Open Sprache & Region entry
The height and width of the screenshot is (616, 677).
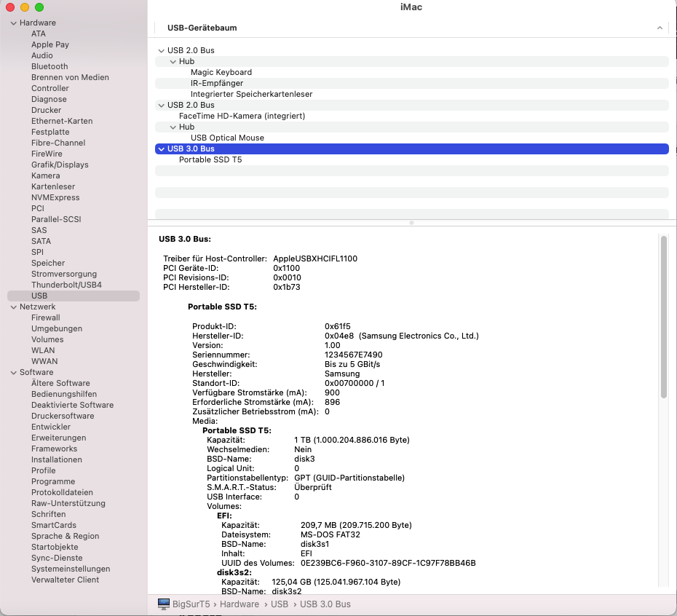tap(66, 536)
